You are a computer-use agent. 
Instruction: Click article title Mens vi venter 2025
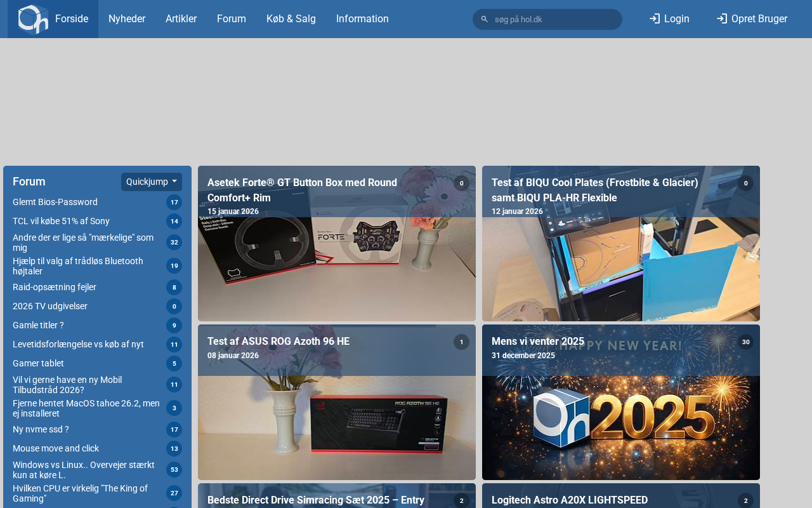pos(538,341)
